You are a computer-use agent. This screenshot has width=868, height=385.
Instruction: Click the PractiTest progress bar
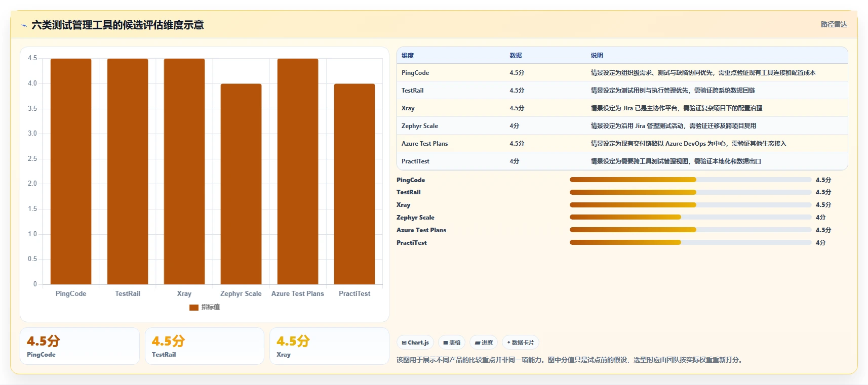[691, 243]
